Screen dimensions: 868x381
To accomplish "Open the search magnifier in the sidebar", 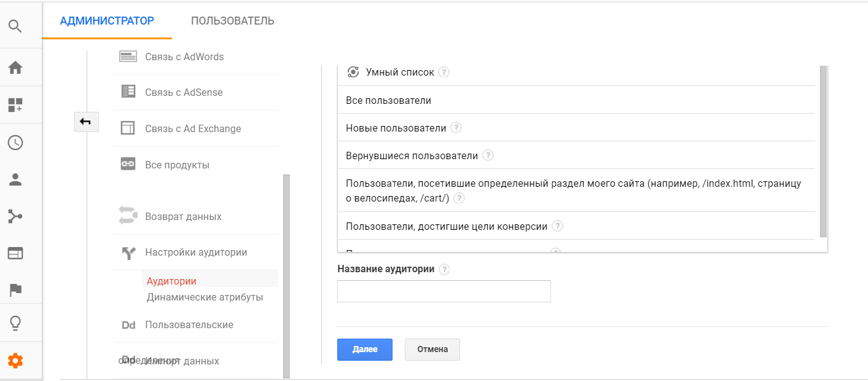I will [x=15, y=26].
